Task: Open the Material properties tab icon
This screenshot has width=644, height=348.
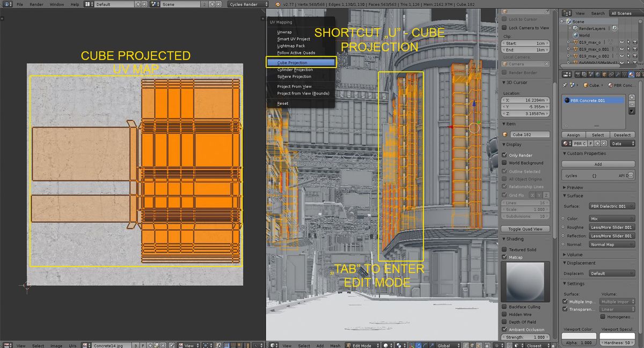Action: coord(632,75)
